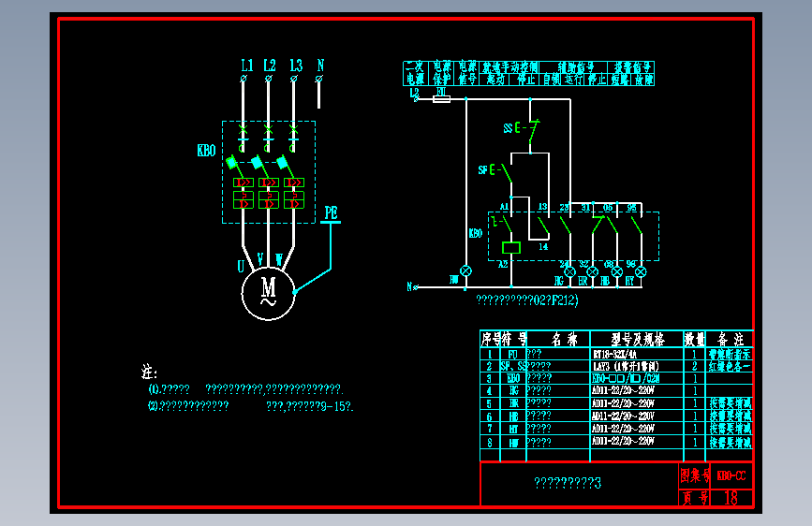Select the KB0-CC atlas number in title block
The image size is (812, 526).
[x=731, y=475]
